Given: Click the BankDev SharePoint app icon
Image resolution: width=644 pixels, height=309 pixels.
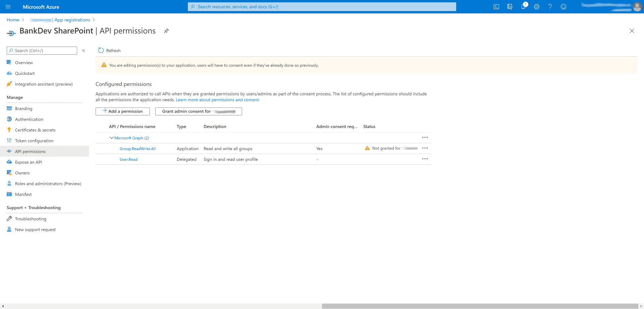Looking at the screenshot, I should coord(11,33).
